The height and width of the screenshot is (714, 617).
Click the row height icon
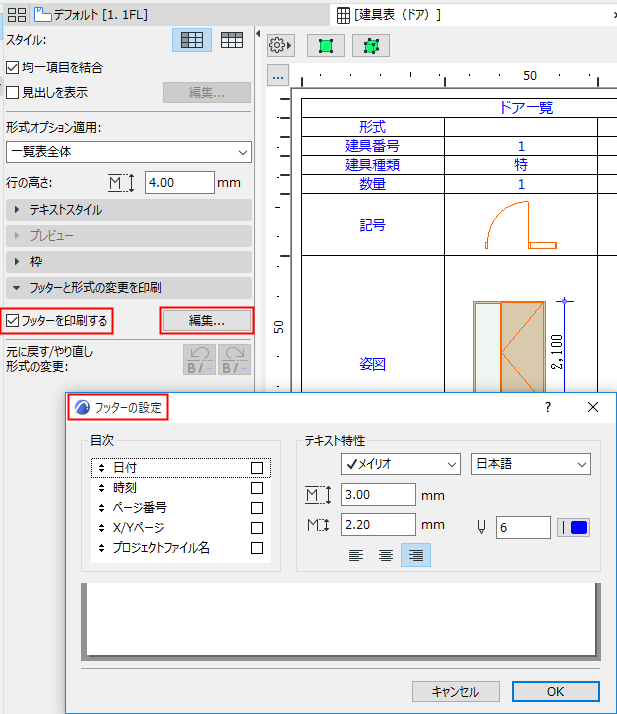coord(122,183)
